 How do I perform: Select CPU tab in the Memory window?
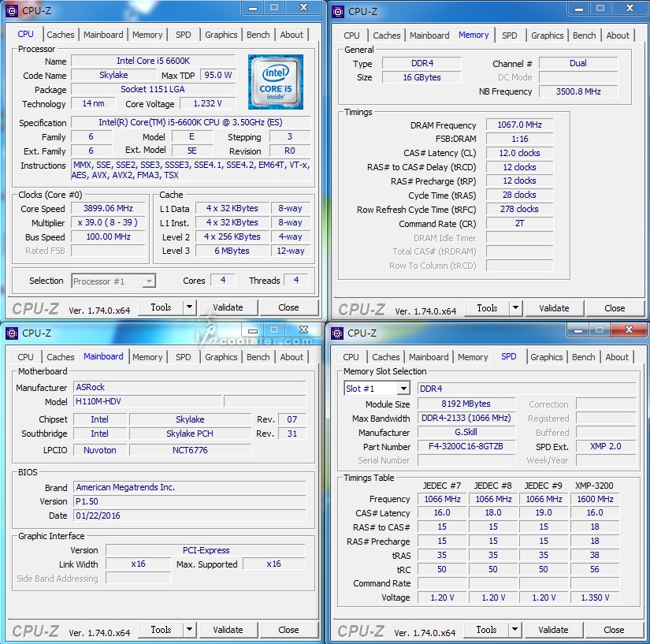pos(351,35)
